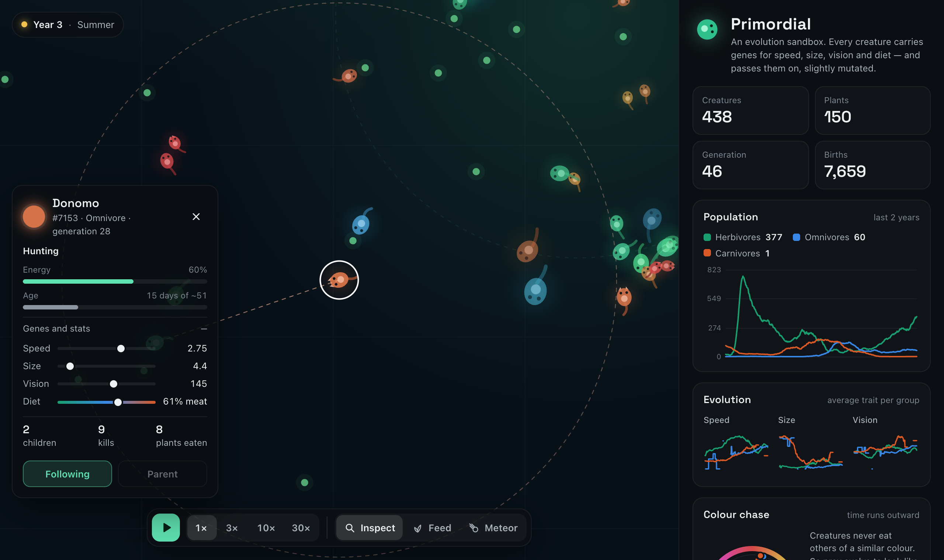Click the green Primordial logo icon
944x560 pixels.
coord(707,29)
